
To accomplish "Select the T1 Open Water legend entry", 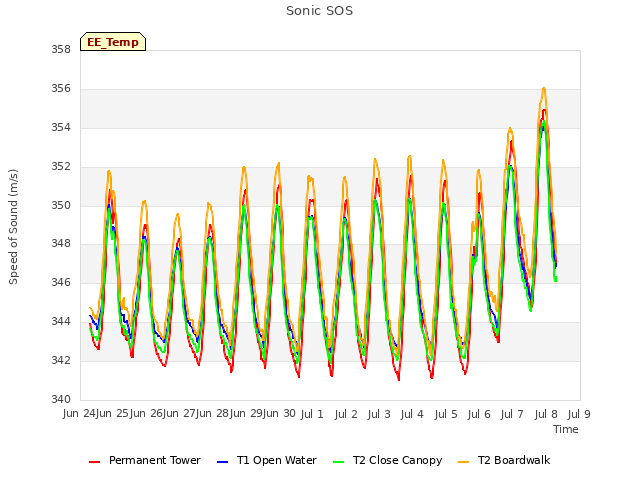I will pyautogui.click(x=267, y=460).
